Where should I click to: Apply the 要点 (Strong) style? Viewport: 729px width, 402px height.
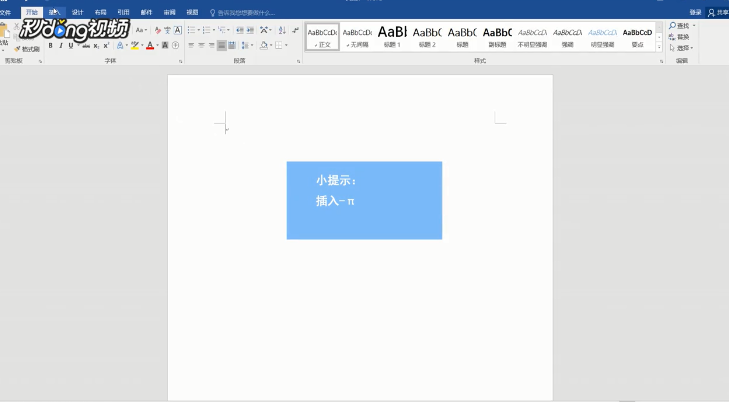(637, 36)
